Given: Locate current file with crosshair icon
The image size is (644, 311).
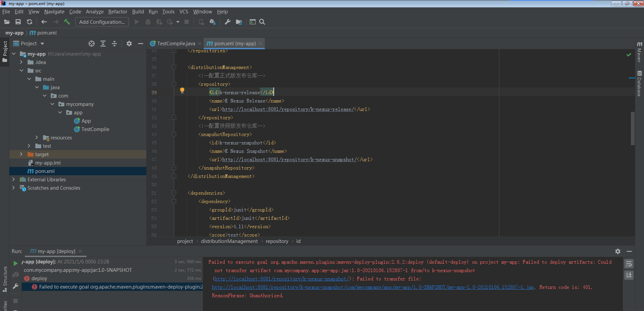Looking at the screenshot, I should click(x=92, y=44).
